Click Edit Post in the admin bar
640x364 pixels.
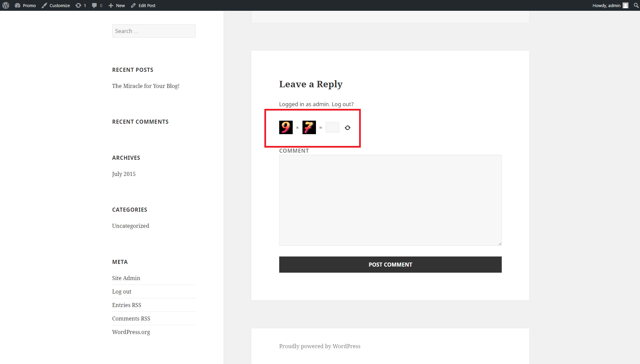(x=143, y=5)
